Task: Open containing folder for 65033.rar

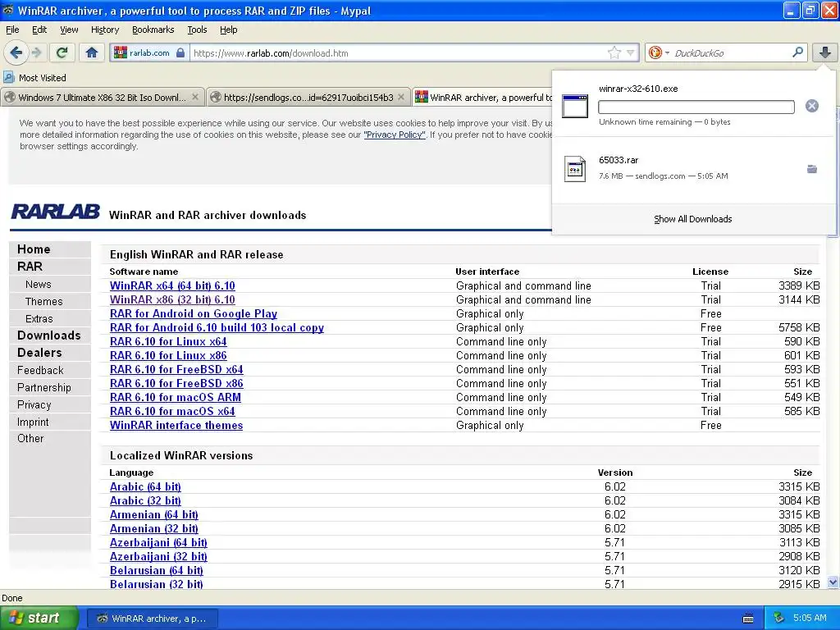Action: coord(811,169)
